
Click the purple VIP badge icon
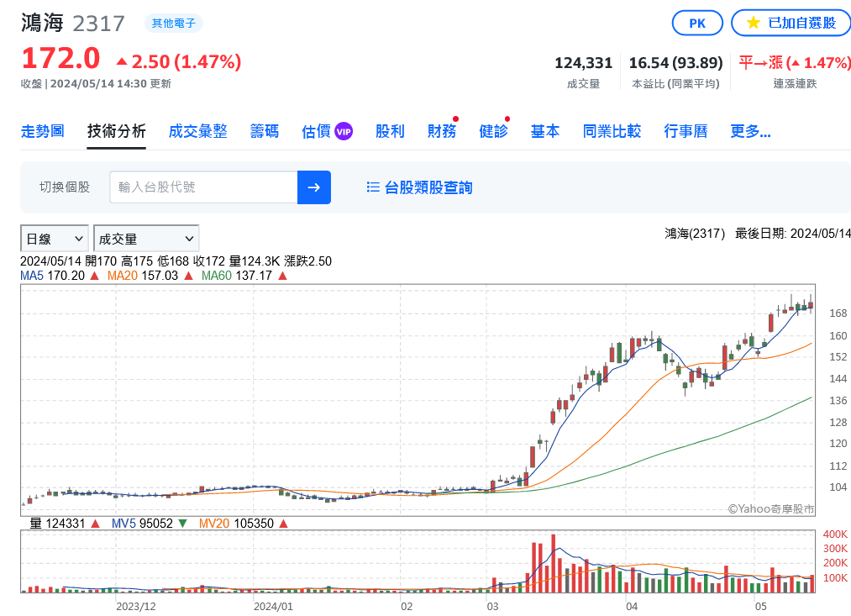click(x=344, y=131)
